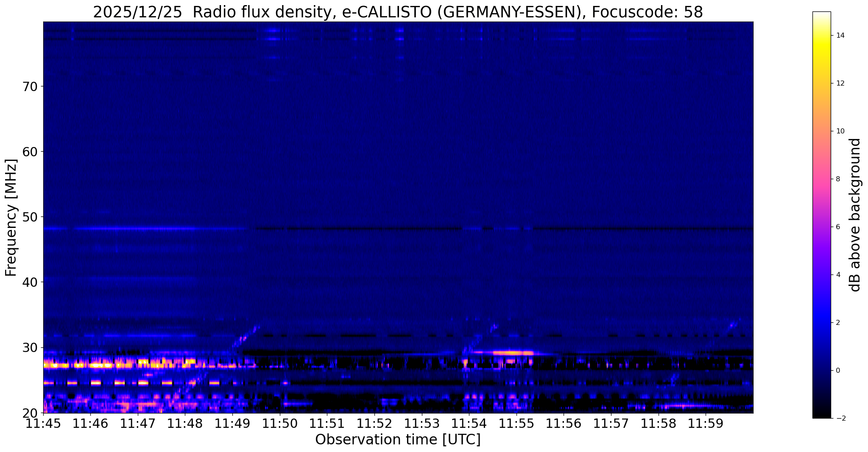This screenshot has width=868, height=452.
Task: Click the 11:55 time tick label
Action: pos(516,424)
